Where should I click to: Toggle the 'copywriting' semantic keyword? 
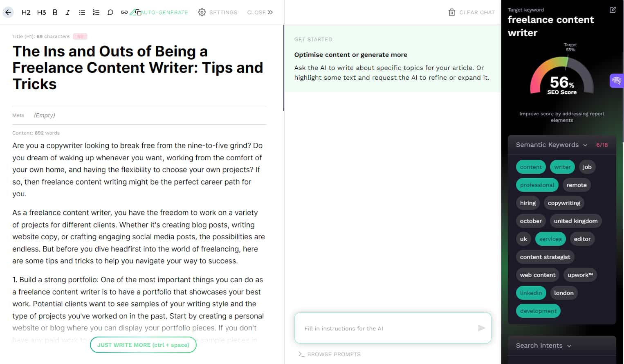564,203
